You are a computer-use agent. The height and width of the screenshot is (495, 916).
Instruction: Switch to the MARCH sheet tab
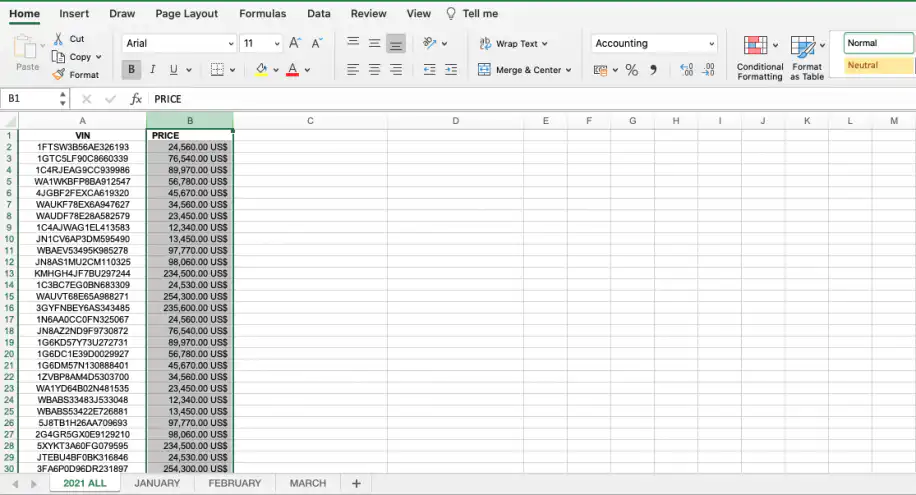click(x=308, y=483)
